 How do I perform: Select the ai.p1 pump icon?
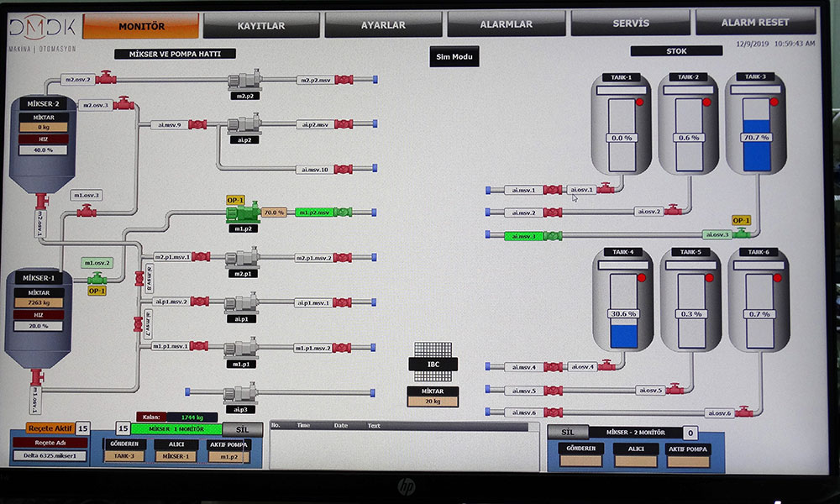click(x=242, y=302)
